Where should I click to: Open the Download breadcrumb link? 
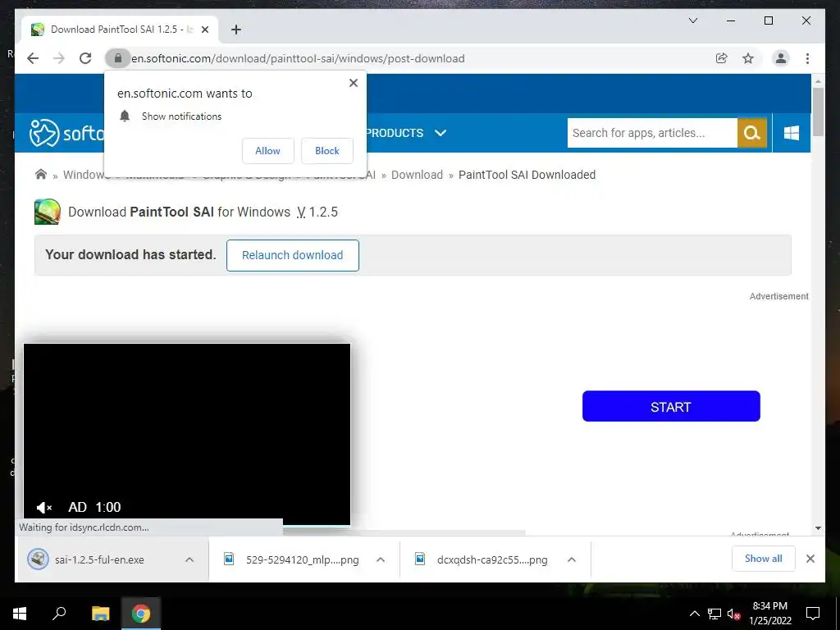417,175
